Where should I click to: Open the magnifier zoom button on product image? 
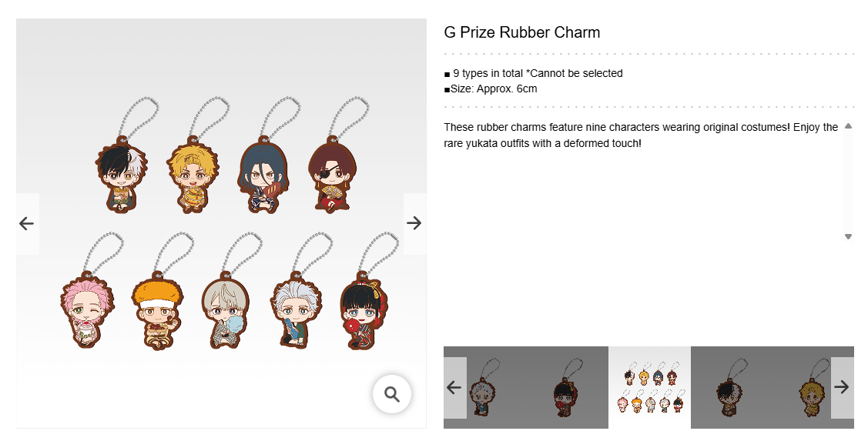click(392, 394)
